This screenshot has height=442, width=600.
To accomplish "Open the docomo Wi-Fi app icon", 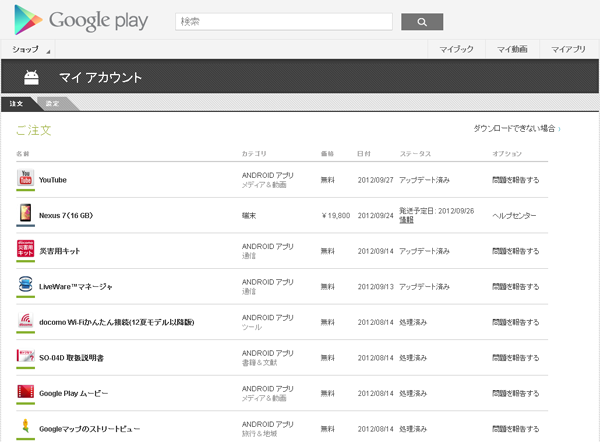I will [x=26, y=320].
